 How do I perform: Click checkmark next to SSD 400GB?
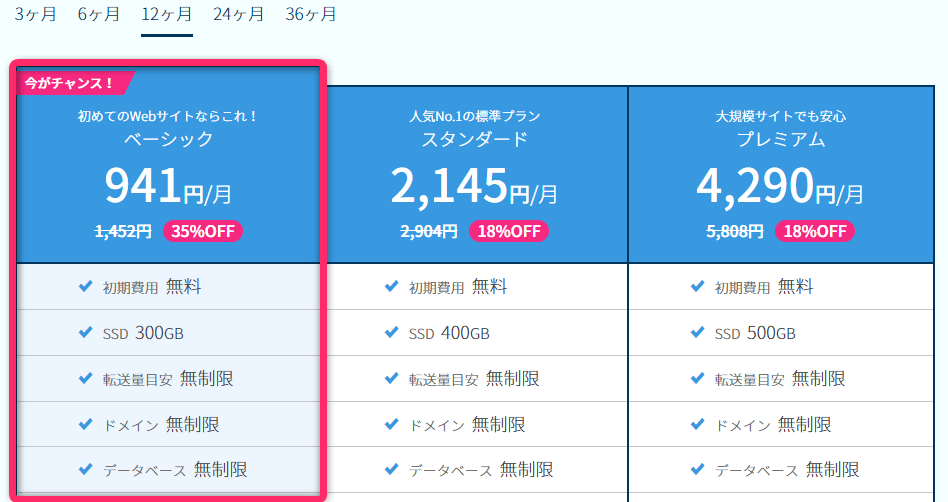click(x=391, y=333)
